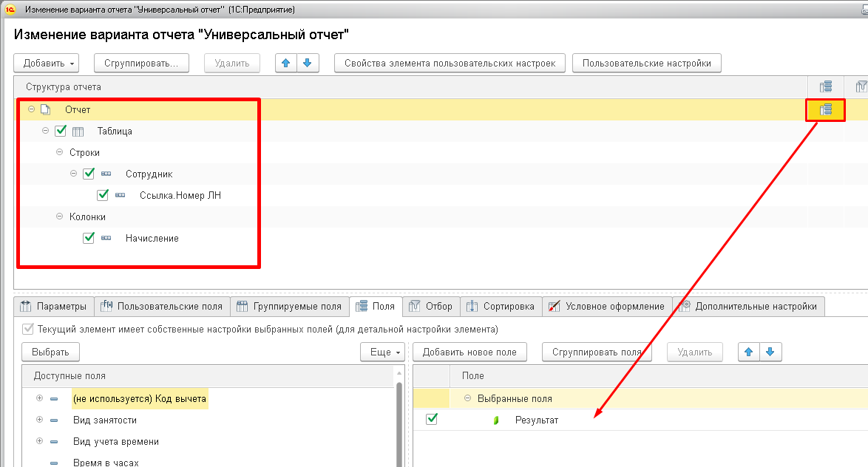Screen dimensions: 868x467
Task: Uncheck the Ссылка.Номер ЛН checkbox
Action: tap(103, 195)
